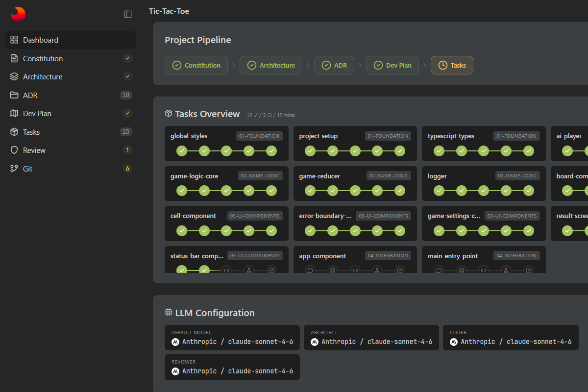Viewport: 588px width, 392px height.
Task: Open the game-logic-core task card
Action: [x=226, y=183]
